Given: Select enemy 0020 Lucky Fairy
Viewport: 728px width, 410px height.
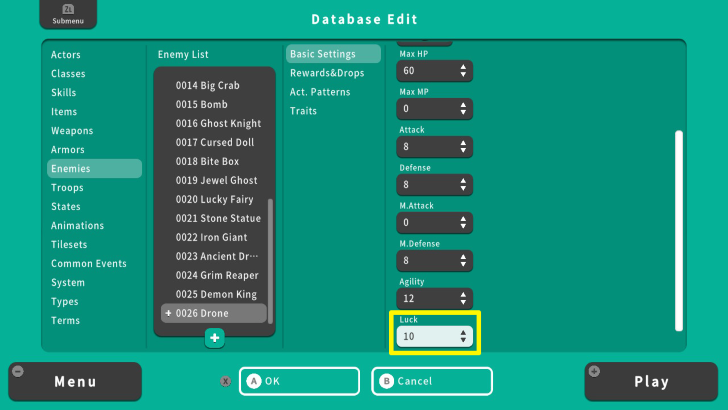Looking at the screenshot, I should click(x=214, y=200).
